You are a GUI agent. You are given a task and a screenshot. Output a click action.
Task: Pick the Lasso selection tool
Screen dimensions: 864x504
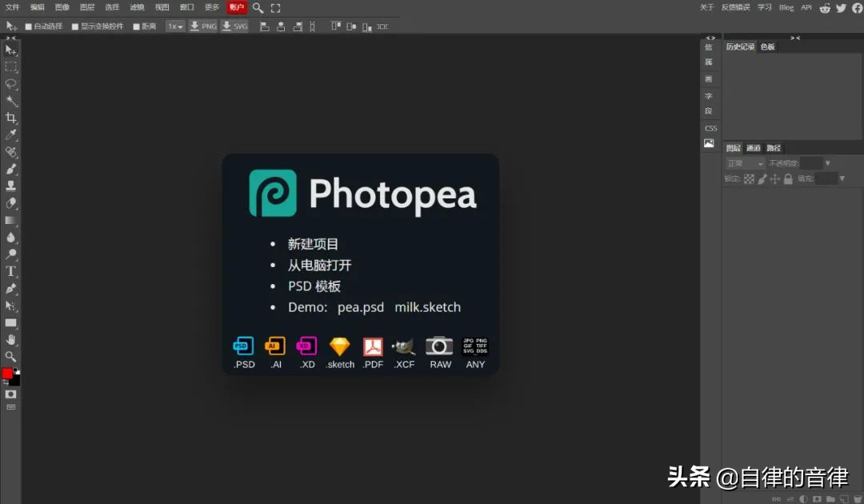coord(10,84)
